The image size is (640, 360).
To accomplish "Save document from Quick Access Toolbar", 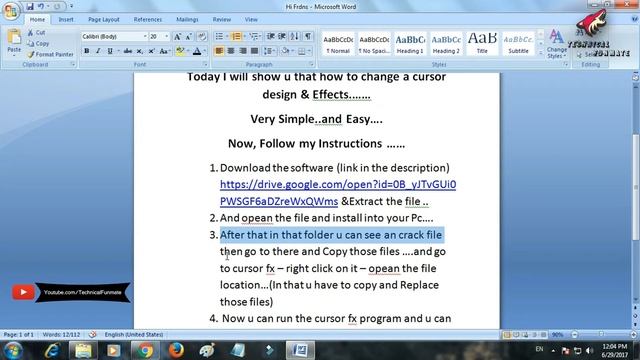I will [30, 7].
